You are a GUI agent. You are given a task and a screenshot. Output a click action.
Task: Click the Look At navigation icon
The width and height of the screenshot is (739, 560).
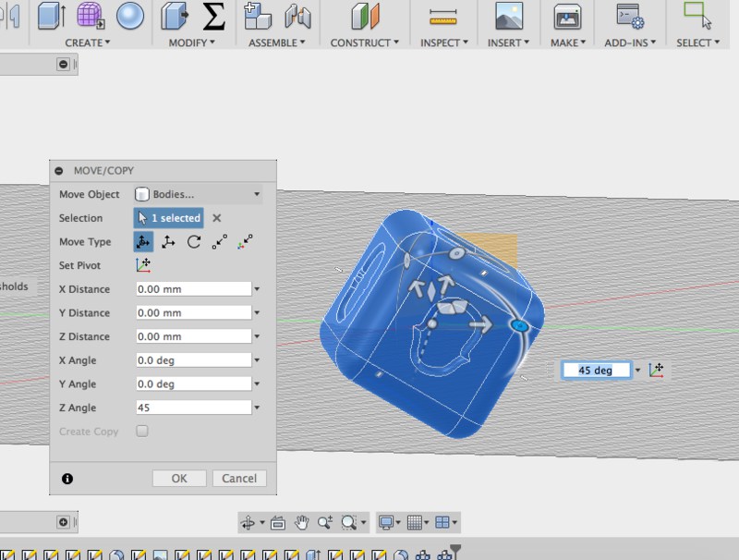tap(278, 522)
